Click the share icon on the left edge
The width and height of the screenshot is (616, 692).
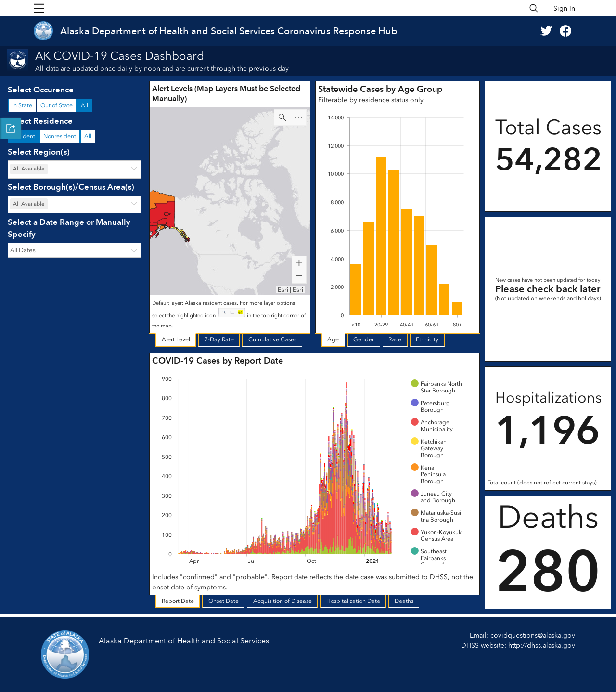click(x=11, y=129)
